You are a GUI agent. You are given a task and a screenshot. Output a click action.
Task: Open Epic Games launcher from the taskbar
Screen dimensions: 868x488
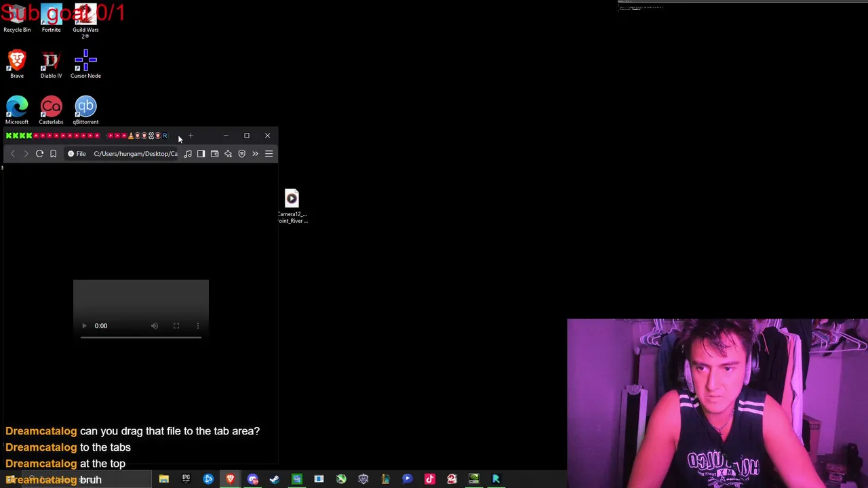click(x=186, y=479)
